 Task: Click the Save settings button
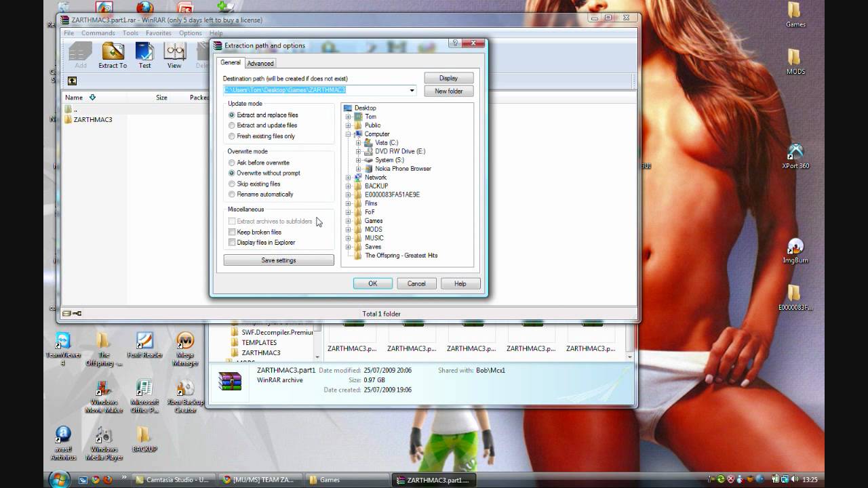pyautogui.click(x=279, y=260)
